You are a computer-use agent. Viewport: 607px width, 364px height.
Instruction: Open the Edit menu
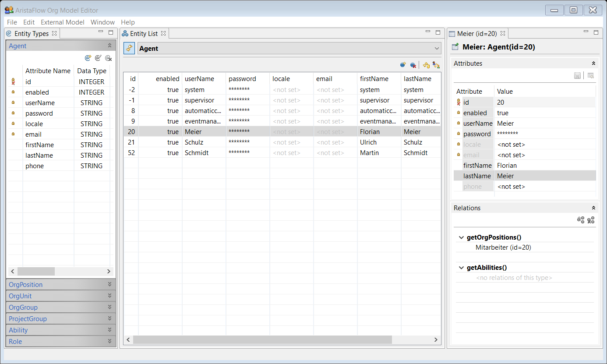tap(29, 22)
